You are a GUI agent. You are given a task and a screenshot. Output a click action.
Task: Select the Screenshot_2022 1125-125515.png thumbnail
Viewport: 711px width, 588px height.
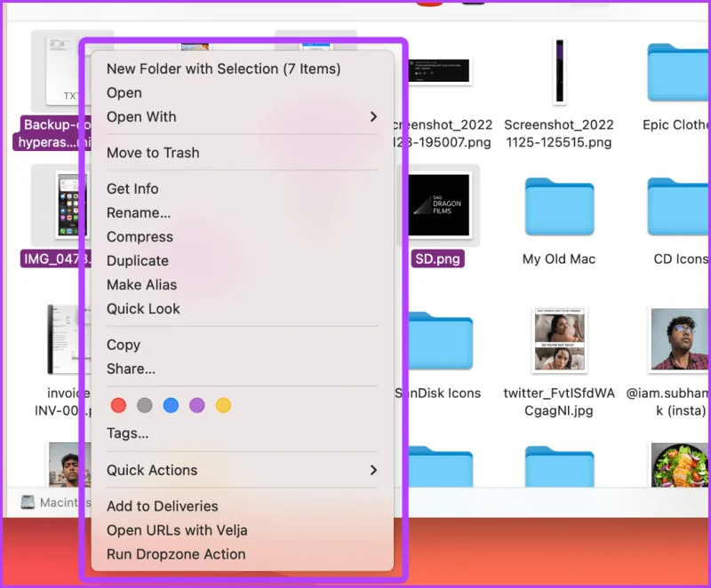(560, 71)
